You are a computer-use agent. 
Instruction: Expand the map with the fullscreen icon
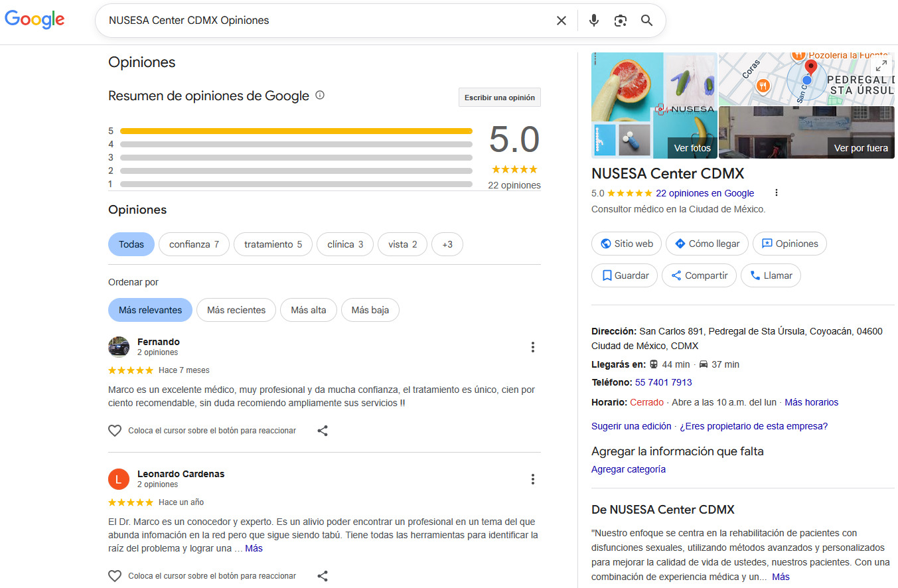(x=881, y=66)
